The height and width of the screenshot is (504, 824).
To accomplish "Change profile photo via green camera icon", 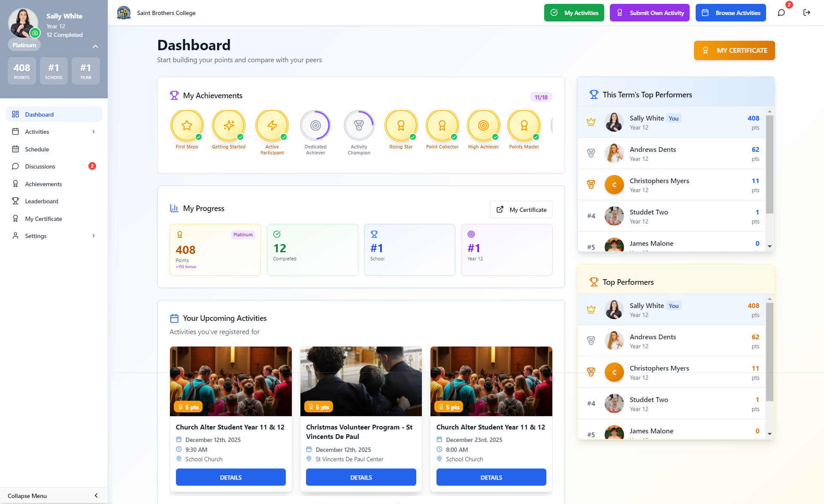I will click(x=35, y=33).
